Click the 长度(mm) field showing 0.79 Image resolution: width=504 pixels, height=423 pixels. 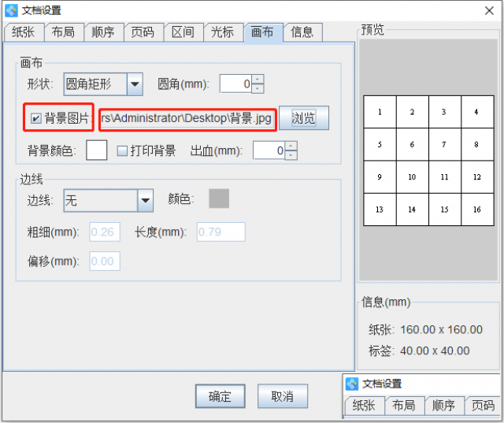point(221,232)
